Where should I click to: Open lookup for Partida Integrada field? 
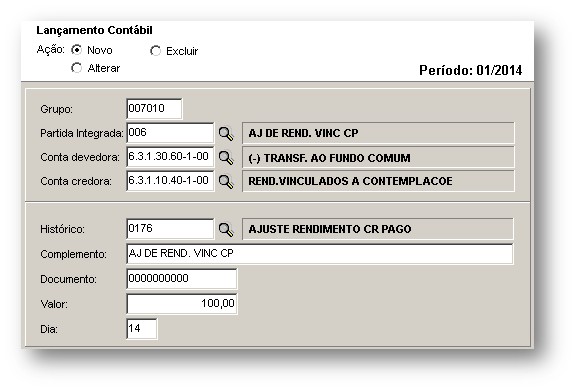pyautogui.click(x=226, y=134)
